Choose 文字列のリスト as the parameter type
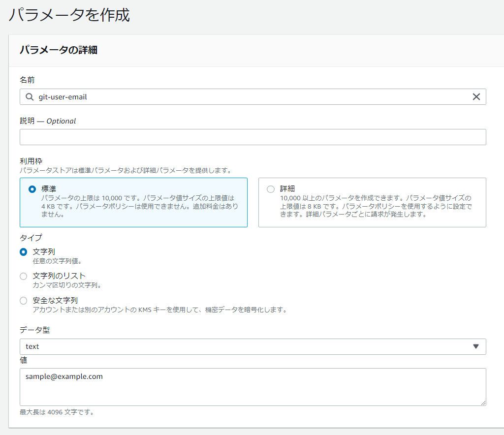Screen dimensions: 504x435 click(23, 276)
